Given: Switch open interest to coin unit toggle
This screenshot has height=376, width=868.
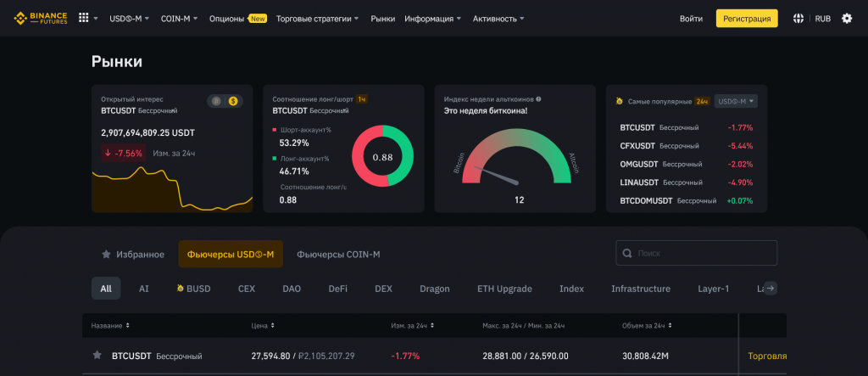Looking at the screenshot, I should pyautogui.click(x=216, y=101).
